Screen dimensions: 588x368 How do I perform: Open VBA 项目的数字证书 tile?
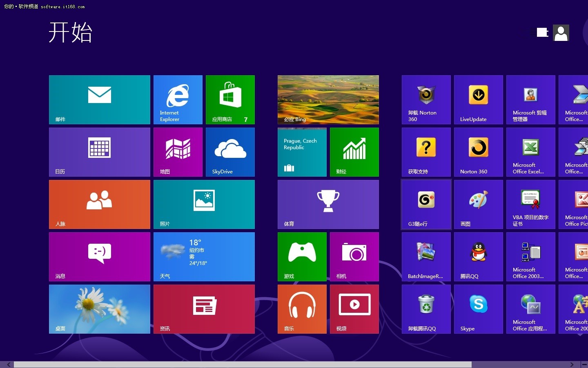[x=531, y=204]
